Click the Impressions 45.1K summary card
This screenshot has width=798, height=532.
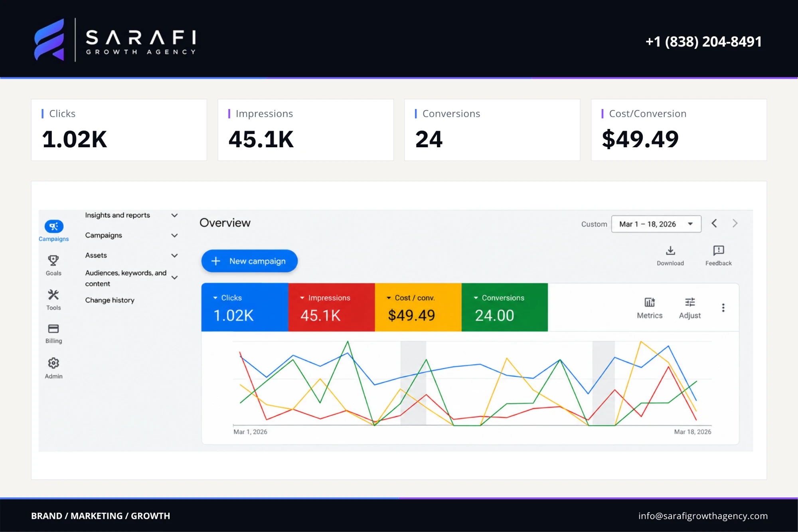(306, 130)
